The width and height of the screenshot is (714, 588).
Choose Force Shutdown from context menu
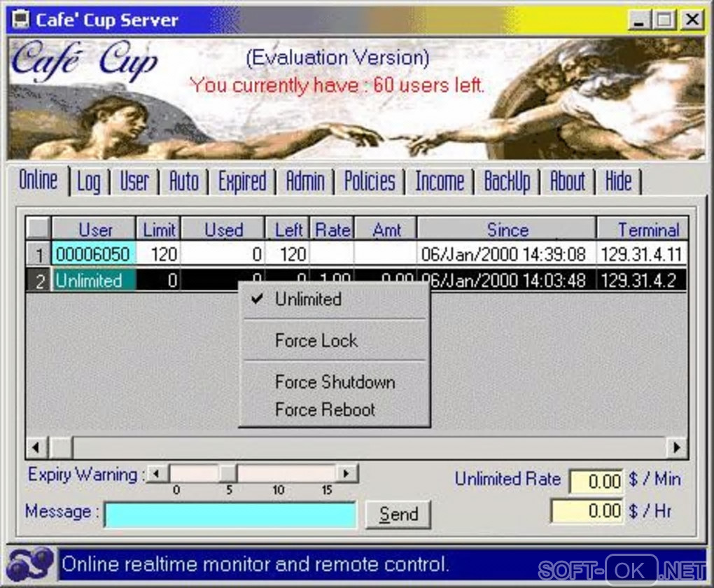[x=335, y=381]
